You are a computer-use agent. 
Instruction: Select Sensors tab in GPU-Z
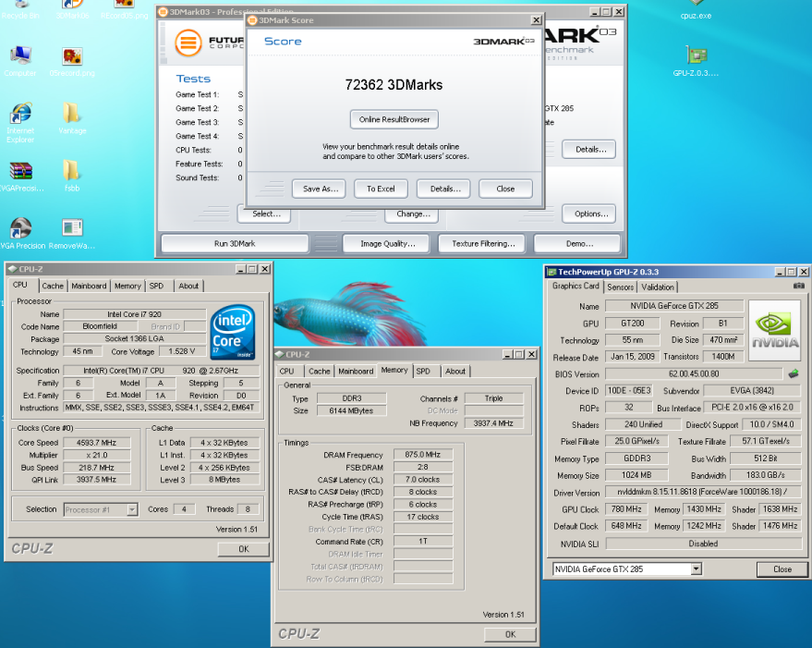(x=621, y=287)
